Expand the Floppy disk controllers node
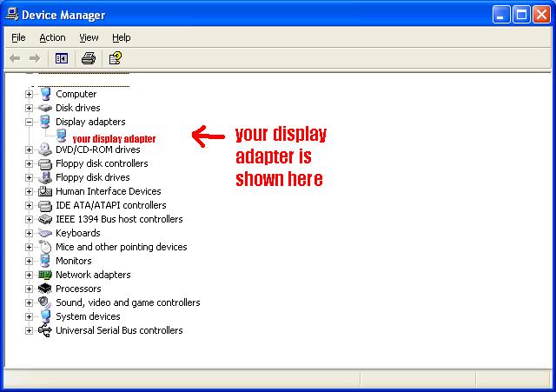 tap(29, 163)
